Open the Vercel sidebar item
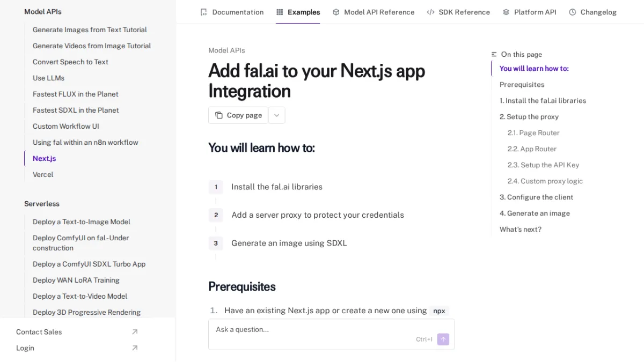 pyautogui.click(x=43, y=174)
